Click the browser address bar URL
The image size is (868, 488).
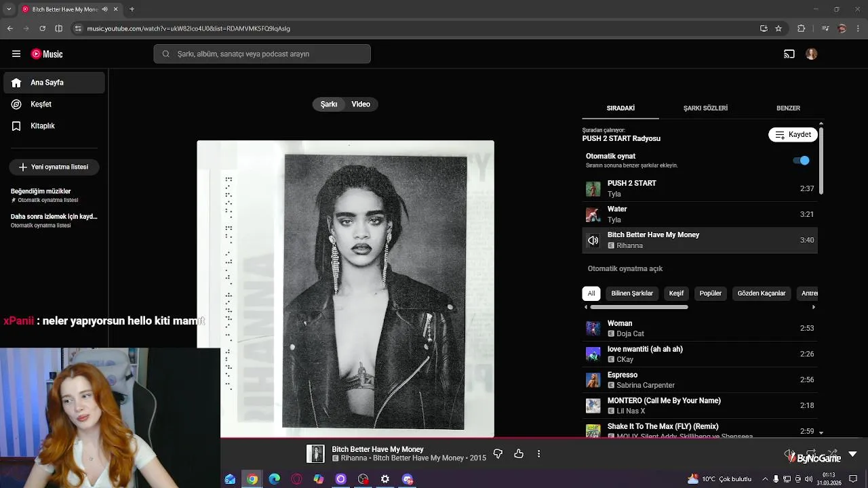pyautogui.click(x=189, y=28)
